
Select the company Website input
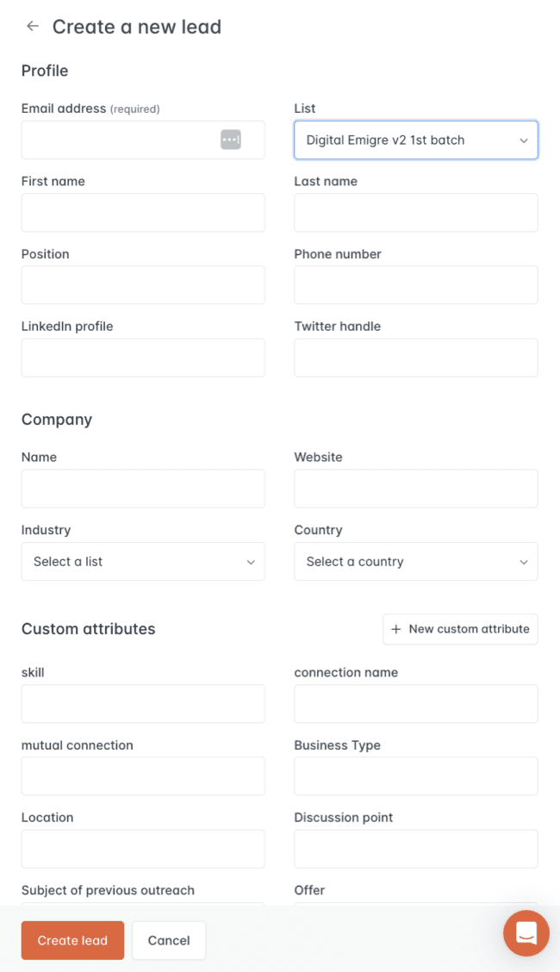415,488
